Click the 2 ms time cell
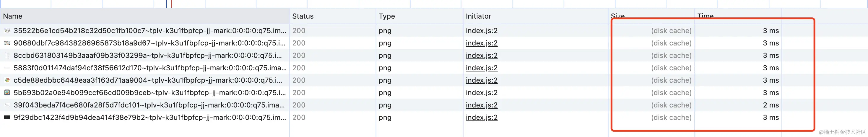Screen dimensions: 868x137 (x=771, y=105)
